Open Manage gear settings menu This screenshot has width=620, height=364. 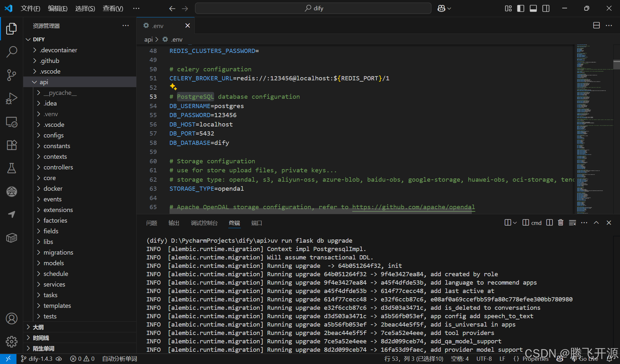click(12, 341)
